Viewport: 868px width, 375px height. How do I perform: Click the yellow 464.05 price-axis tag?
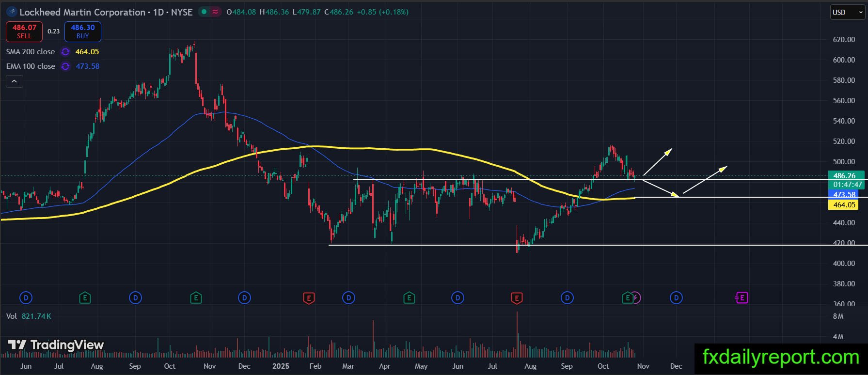click(x=844, y=205)
